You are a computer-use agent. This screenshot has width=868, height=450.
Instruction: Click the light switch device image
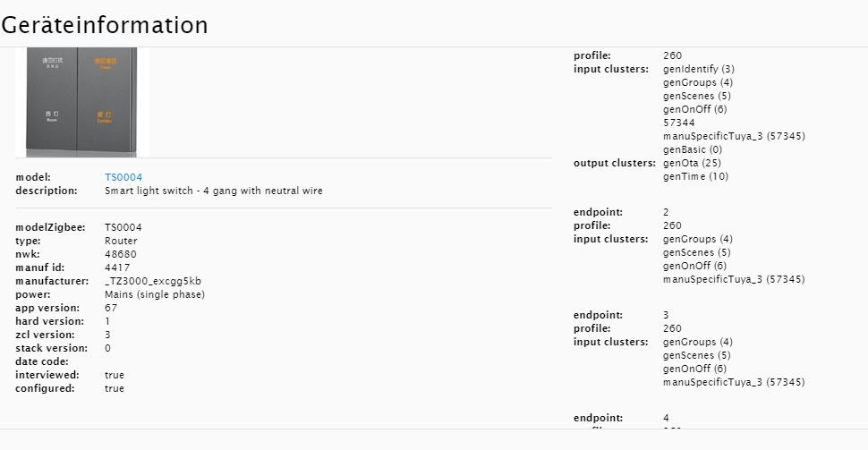pyautogui.click(x=81, y=101)
